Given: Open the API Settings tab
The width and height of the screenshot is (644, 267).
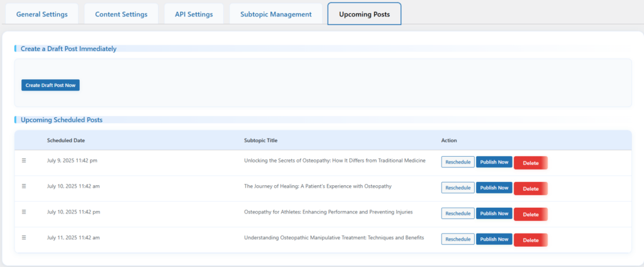Looking at the screenshot, I should (x=194, y=14).
